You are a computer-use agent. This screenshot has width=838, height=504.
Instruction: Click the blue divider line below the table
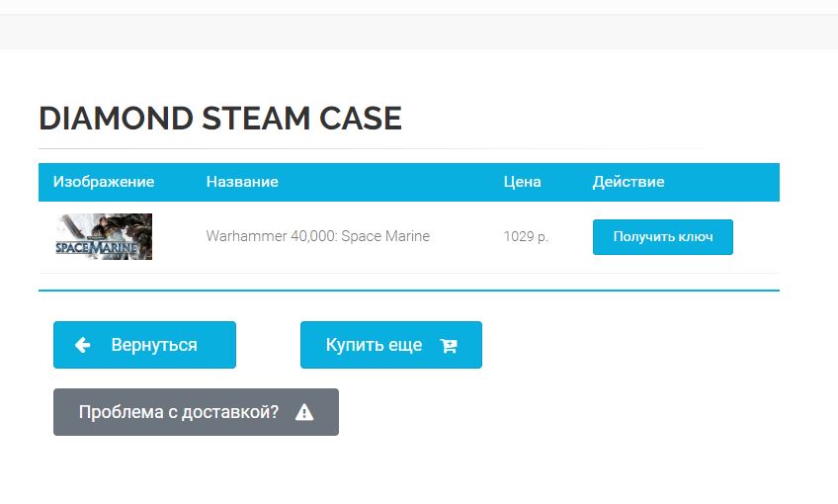pyautogui.click(x=409, y=291)
